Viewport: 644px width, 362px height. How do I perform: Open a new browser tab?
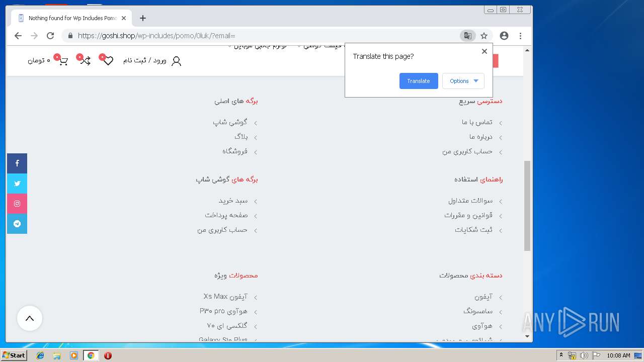[143, 18]
